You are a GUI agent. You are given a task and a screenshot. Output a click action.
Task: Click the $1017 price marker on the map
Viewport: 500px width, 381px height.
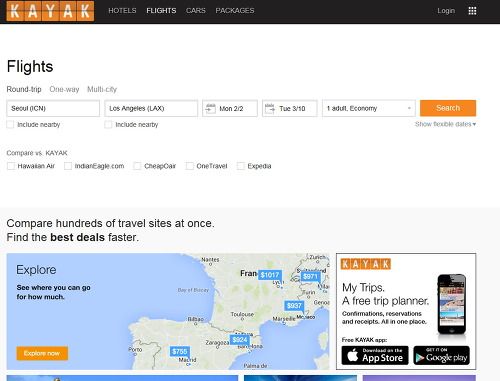[270, 275]
